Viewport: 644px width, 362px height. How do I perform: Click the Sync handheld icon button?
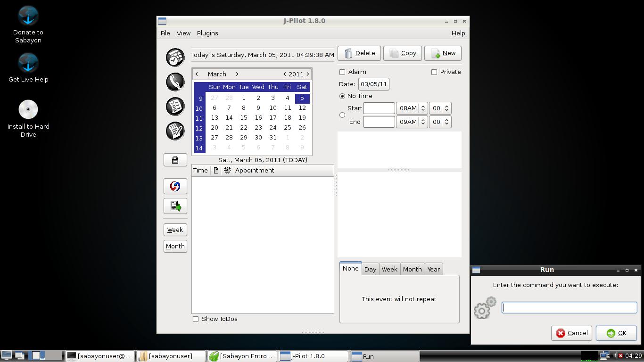point(175,186)
